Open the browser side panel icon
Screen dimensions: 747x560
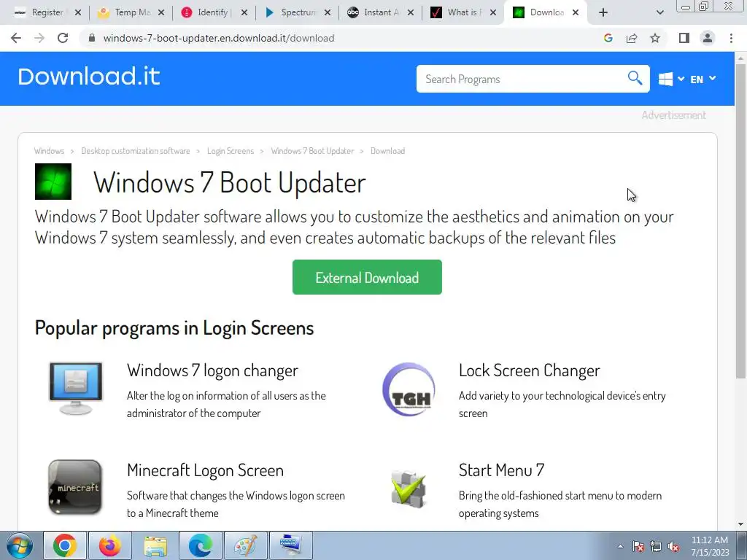[x=684, y=38]
